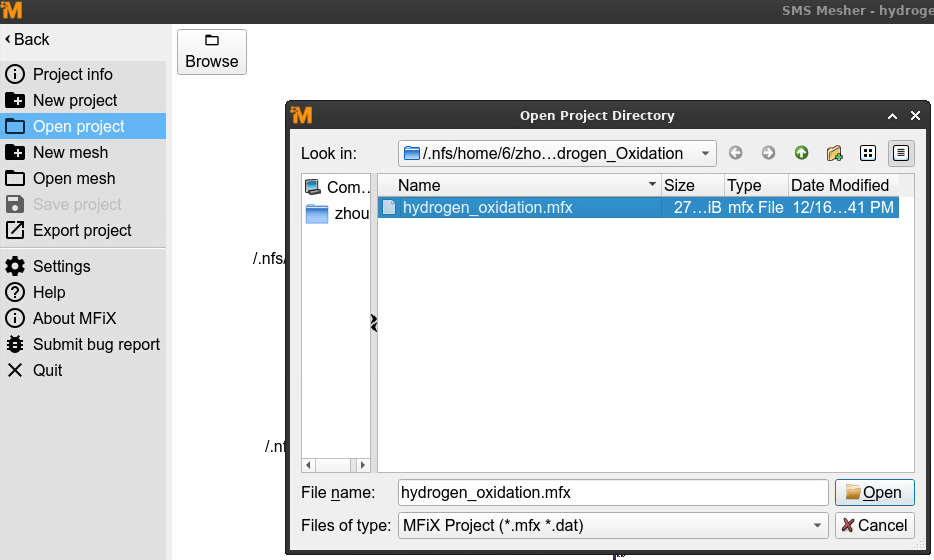Choose New project from the sidebar menu
The height and width of the screenshot is (560, 934).
pos(75,100)
